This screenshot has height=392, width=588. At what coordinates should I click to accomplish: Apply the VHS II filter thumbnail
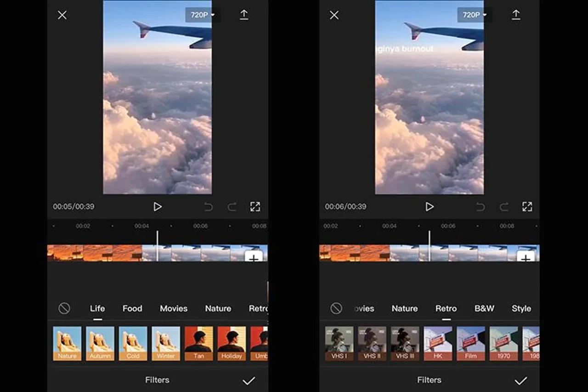pyautogui.click(x=372, y=343)
